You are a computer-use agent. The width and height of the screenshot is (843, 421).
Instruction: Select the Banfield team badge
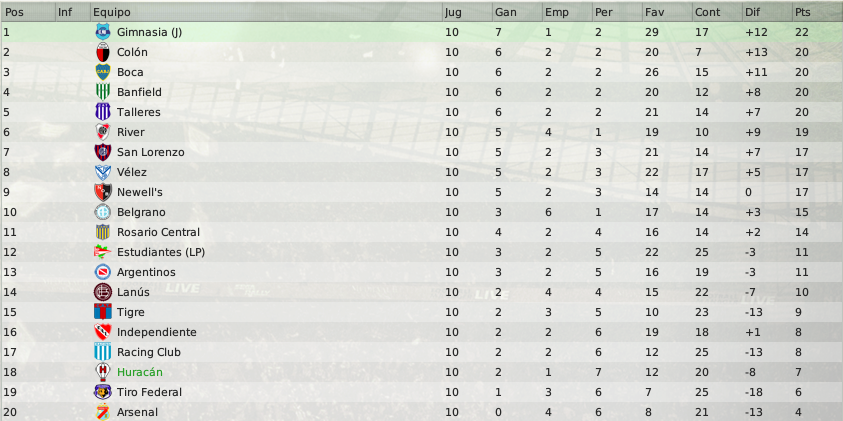click(103, 92)
